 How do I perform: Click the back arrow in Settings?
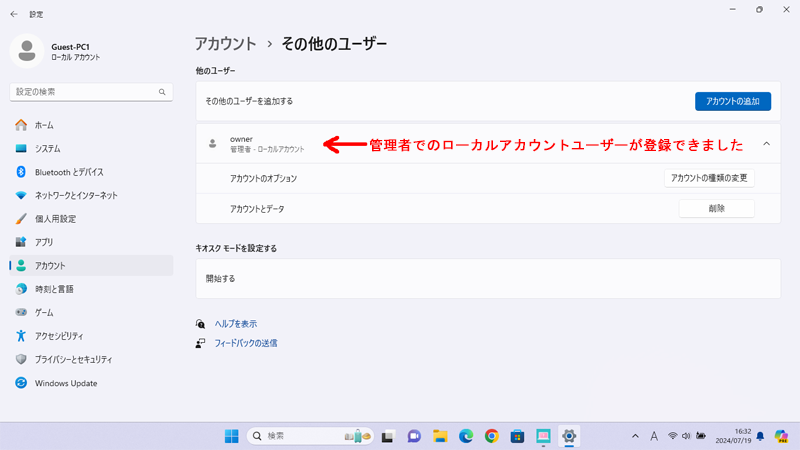pyautogui.click(x=14, y=14)
